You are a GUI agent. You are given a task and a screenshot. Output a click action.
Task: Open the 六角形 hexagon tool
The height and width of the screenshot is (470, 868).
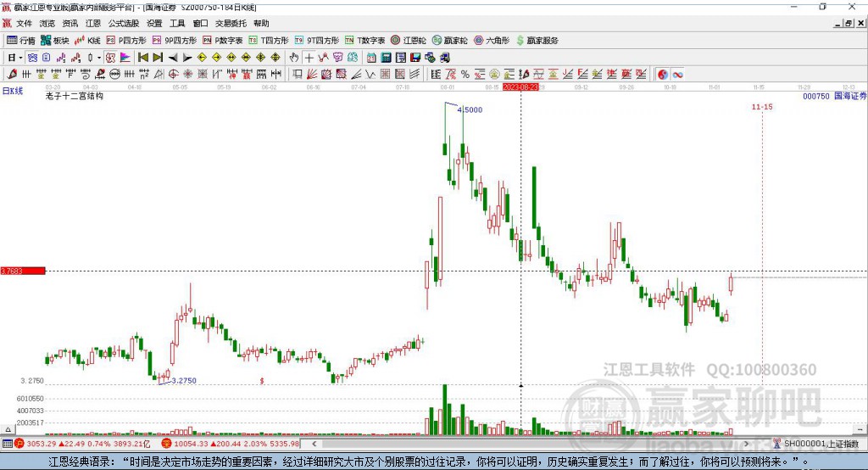[492, 41]
